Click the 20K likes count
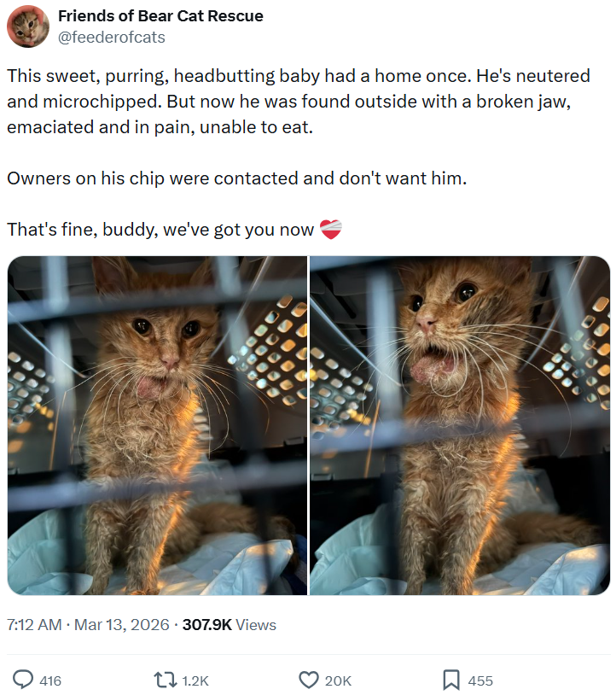 coord(339,680)
